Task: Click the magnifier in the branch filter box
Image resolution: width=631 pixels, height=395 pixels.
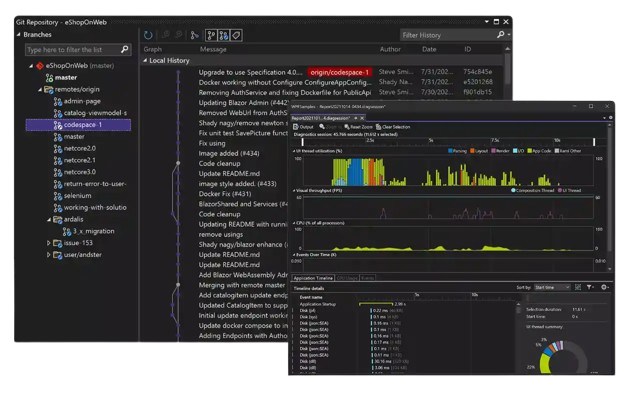Action: [x=125, y=49]
